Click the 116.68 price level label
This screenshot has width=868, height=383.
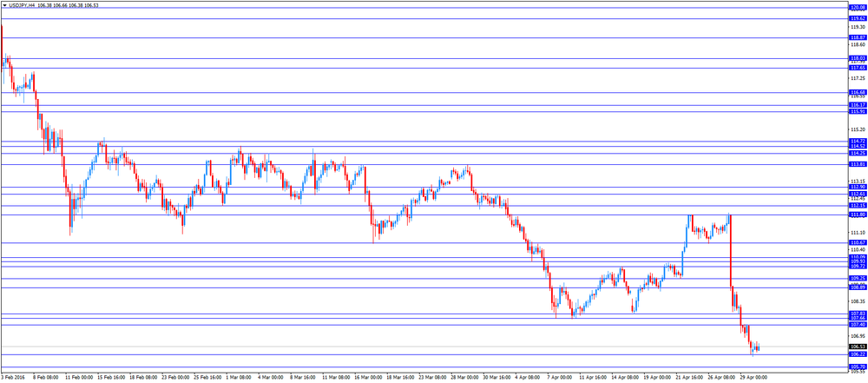(x=858, y=92)
